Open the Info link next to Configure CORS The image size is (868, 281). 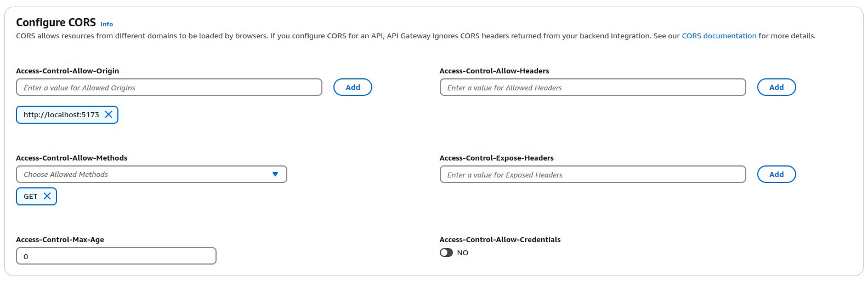107,24
